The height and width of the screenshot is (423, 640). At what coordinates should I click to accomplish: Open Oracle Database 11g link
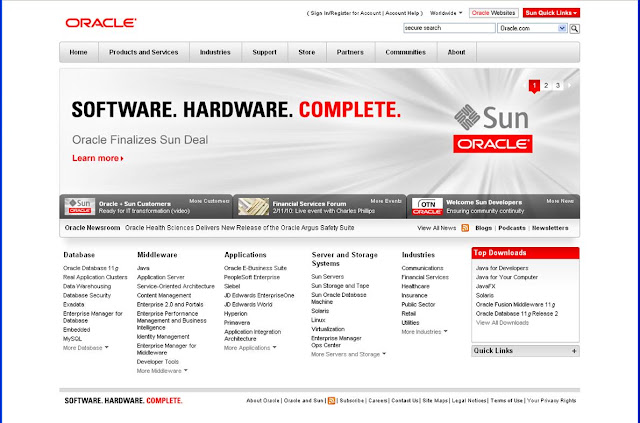point(91,268)
